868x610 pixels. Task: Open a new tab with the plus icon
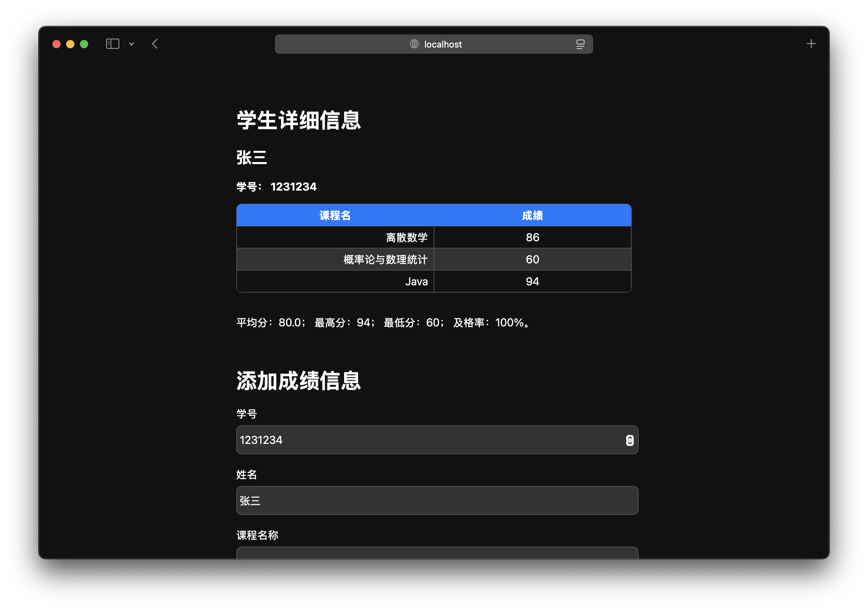(811, 44)
